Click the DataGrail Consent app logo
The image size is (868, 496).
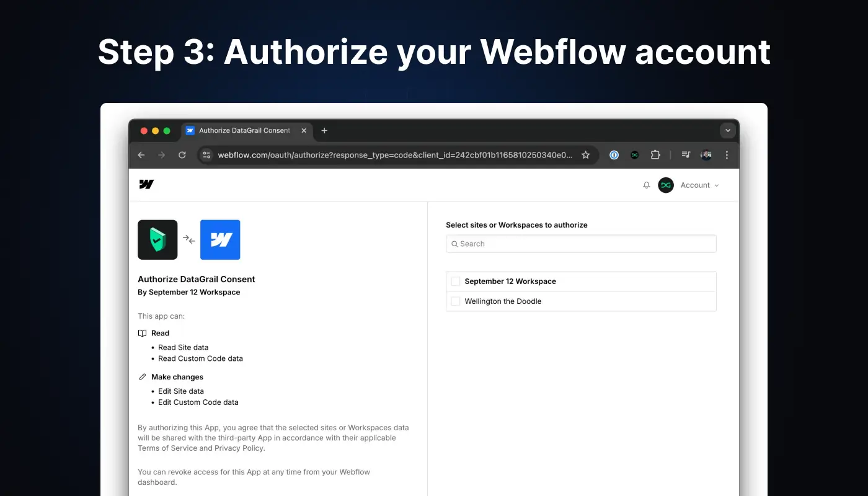pyautogui.click(x=157, y=239)
